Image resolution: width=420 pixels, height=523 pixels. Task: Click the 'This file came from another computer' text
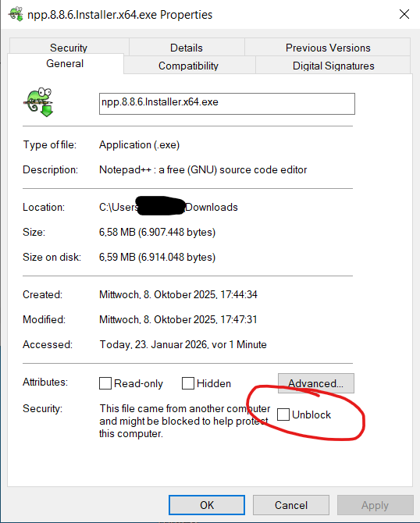(x=185, y=421)
